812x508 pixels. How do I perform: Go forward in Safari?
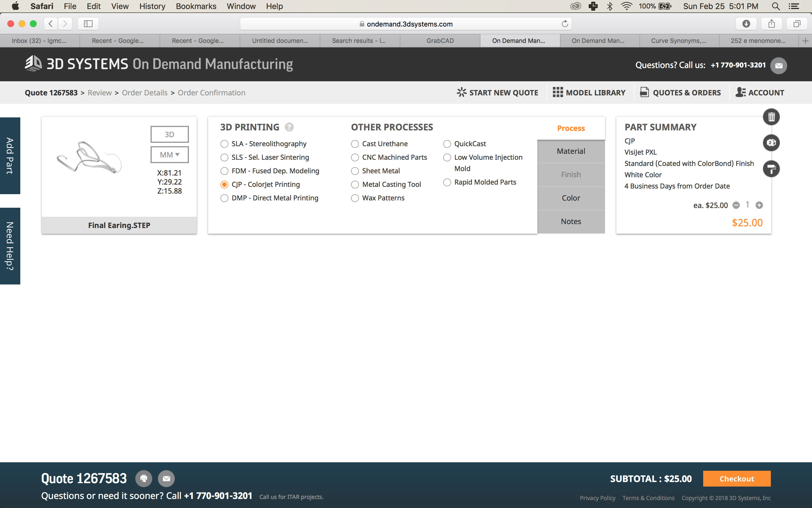[x=65, y=23]
